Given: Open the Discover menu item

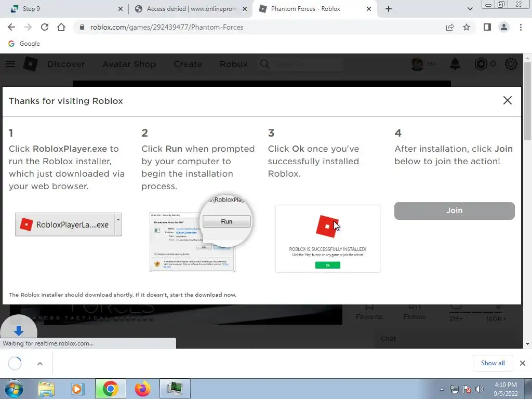Looking at the screenshot, I should [66, 64].
